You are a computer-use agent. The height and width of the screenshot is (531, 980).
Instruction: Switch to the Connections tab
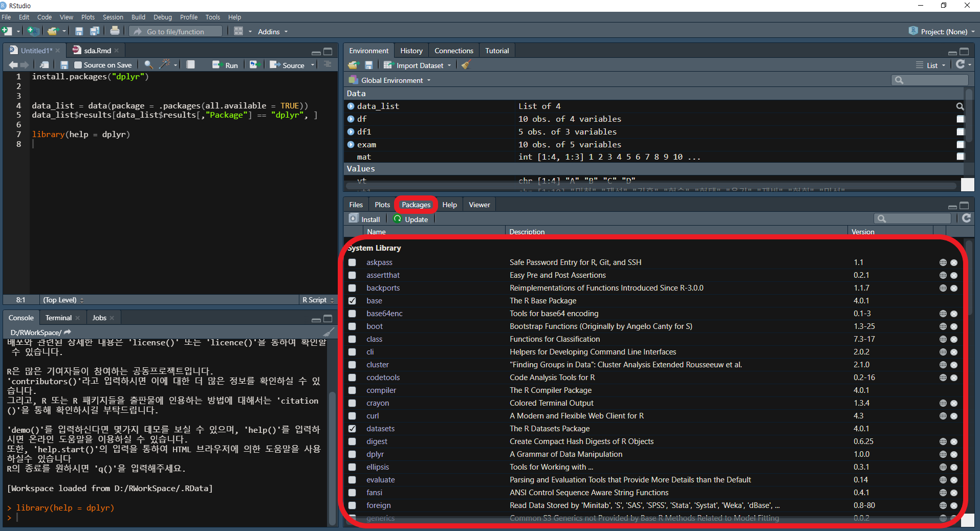tap(453, 51)
